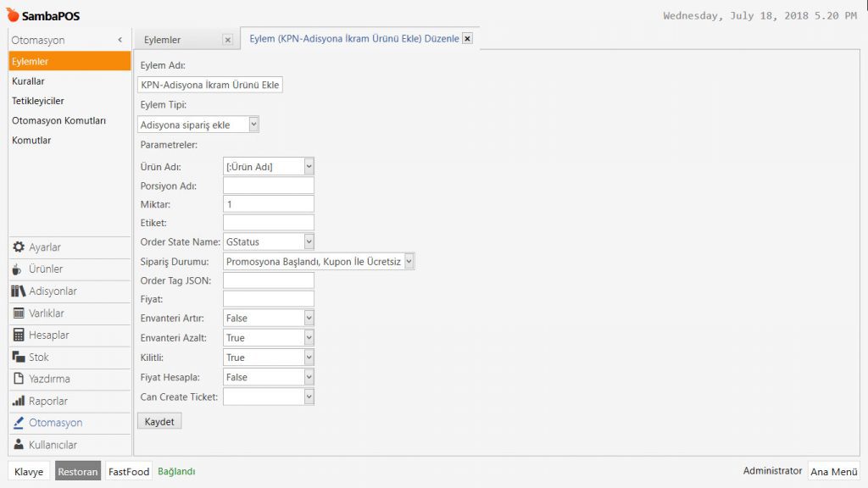868x488 pixels.
Task: Click the document icon beside Yazdırma
Action: tap(19, 380)
